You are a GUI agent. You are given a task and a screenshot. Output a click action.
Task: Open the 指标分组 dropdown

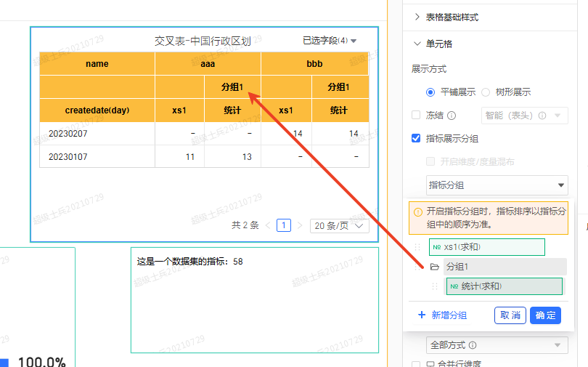(497, 185)
